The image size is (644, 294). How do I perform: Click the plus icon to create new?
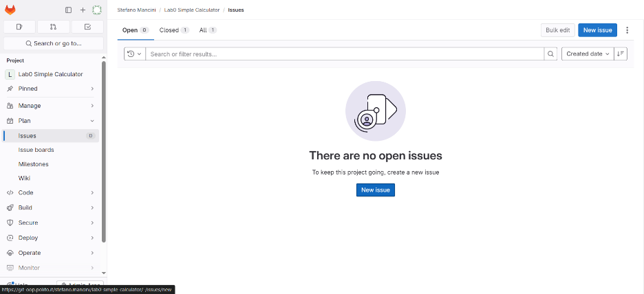(83, 10)
